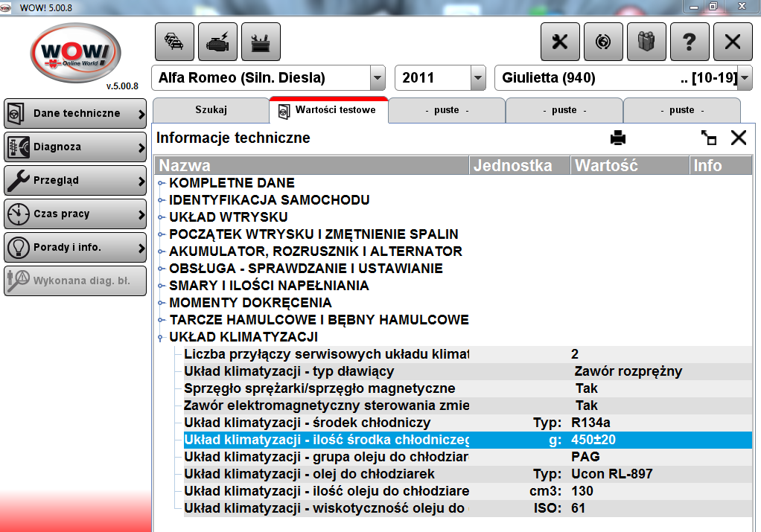The width and height of the screenshot is (761, 532).
Task: Print the technical information using printer icon
Action: [618, 138]
